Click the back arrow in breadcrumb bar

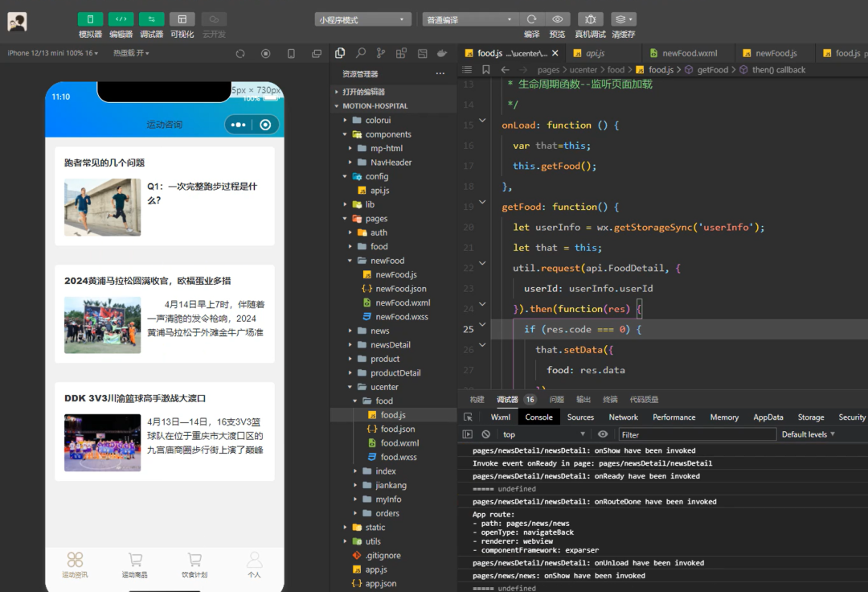coord(505,70)
